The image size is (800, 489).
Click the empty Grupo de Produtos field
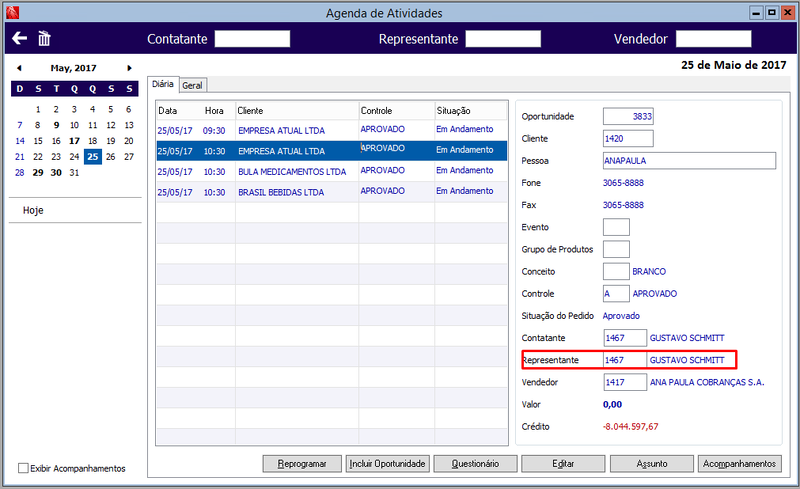pos(616,249)
